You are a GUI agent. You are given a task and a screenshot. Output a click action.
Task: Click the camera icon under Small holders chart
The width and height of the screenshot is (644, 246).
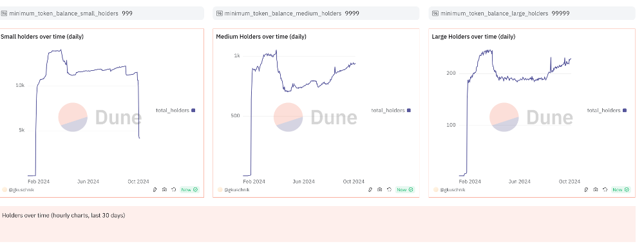(164, 190)
